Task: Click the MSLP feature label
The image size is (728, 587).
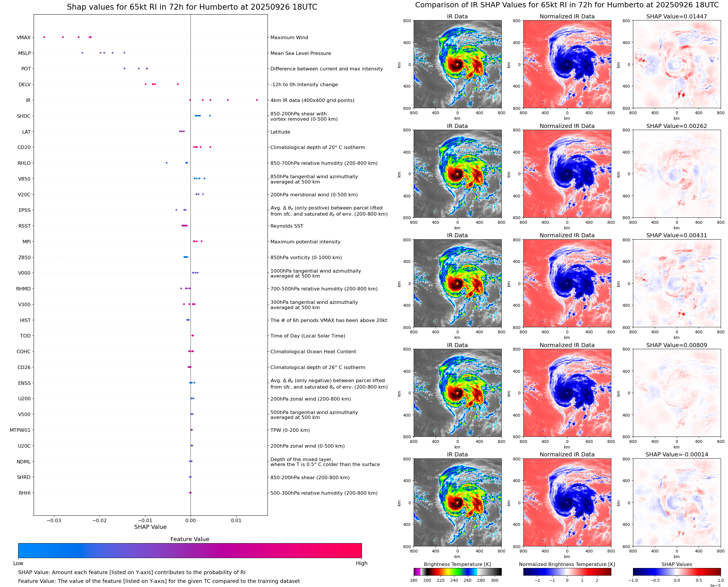Action: pyautogui.click(x=24, y=53)
